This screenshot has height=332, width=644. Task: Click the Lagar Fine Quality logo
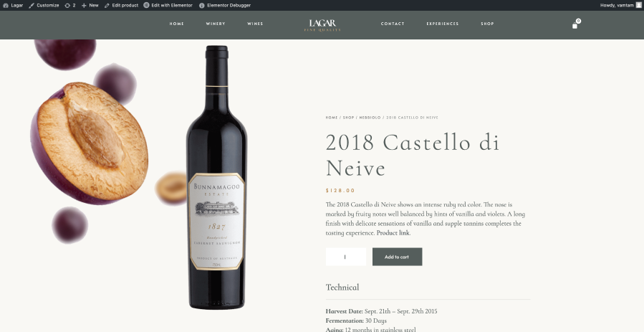tap(322, 25)
